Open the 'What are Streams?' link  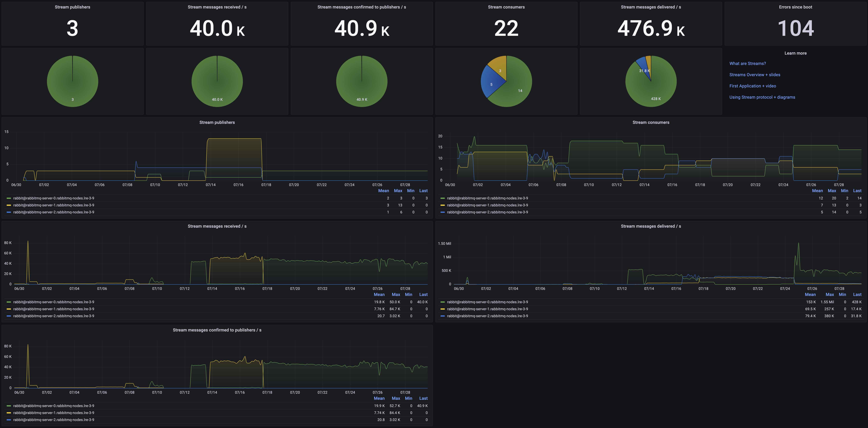pos(747,64)
